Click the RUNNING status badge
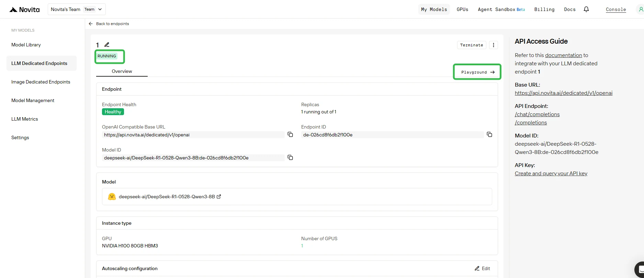The height and width of the screenshot is (278, 644). coord(107,56)
